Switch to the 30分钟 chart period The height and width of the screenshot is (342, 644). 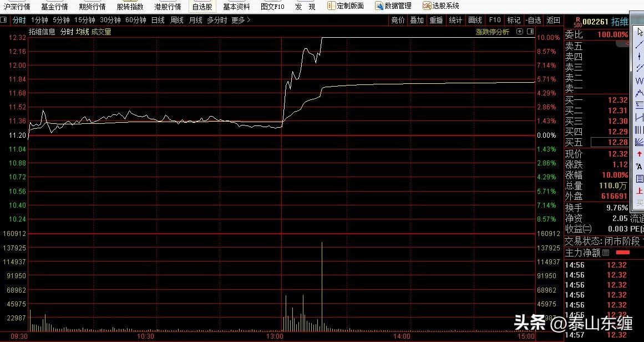(x=110, y=20)
